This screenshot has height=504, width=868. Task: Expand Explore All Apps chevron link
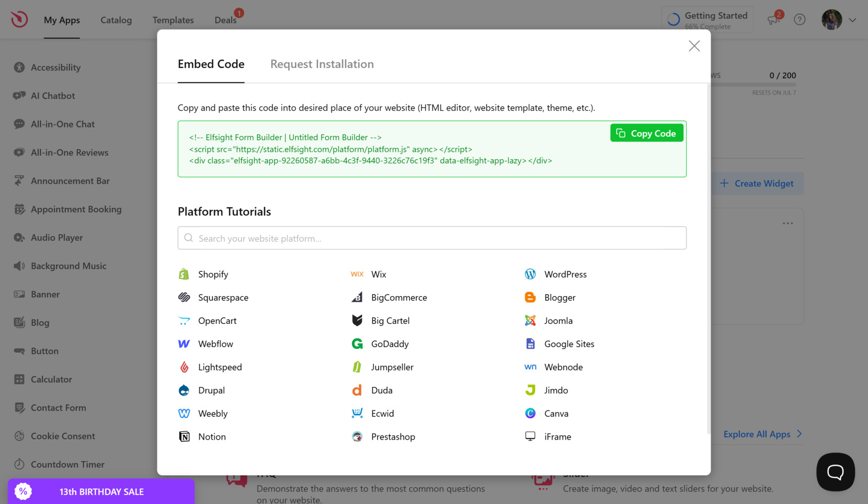pos(800,434)
